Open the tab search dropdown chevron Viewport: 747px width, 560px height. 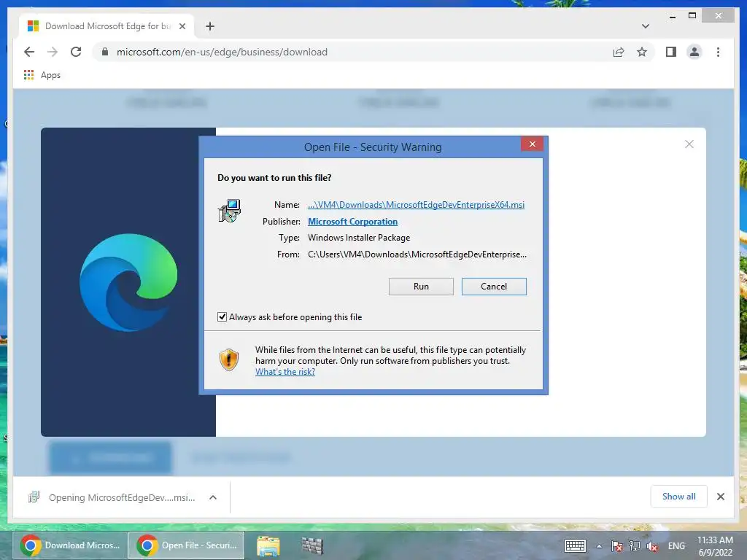(645, 26)
